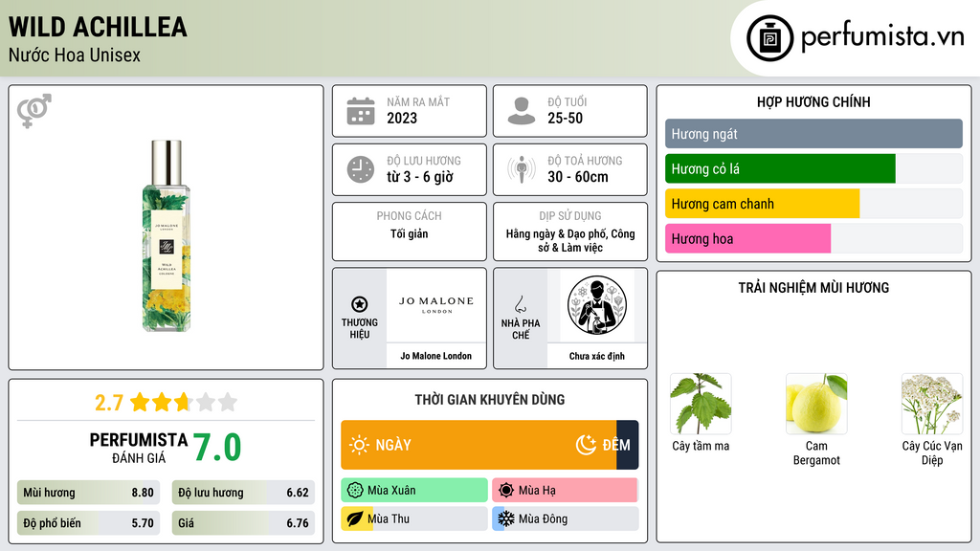Click the pink Hương hoa bar
This screenshot has width=980, height=551.
coord(748,238)
